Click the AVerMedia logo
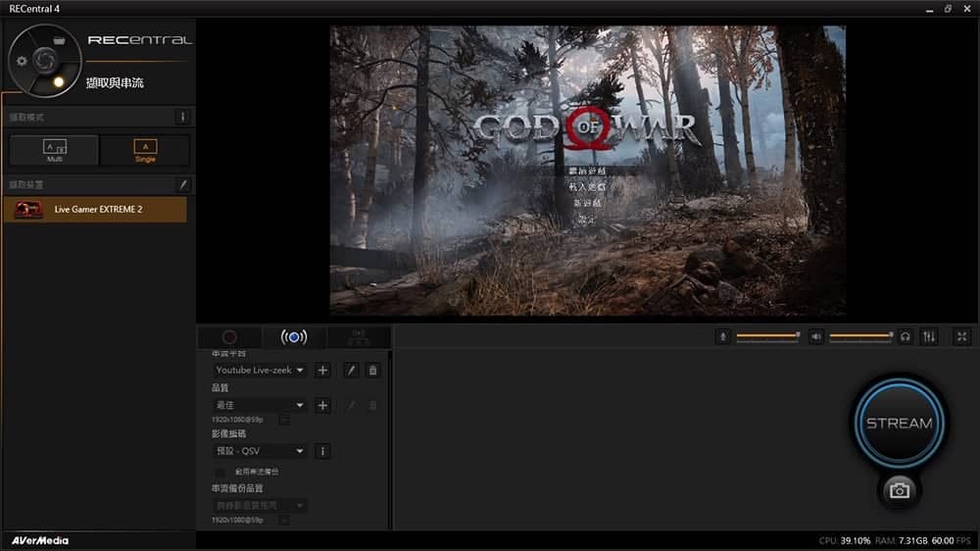 (40, 540)
